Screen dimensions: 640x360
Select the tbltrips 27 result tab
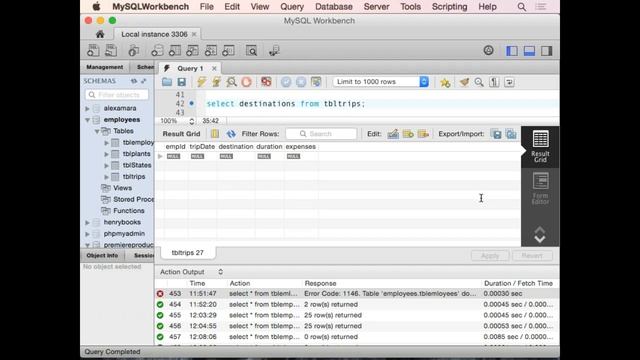tap(188, 253)
